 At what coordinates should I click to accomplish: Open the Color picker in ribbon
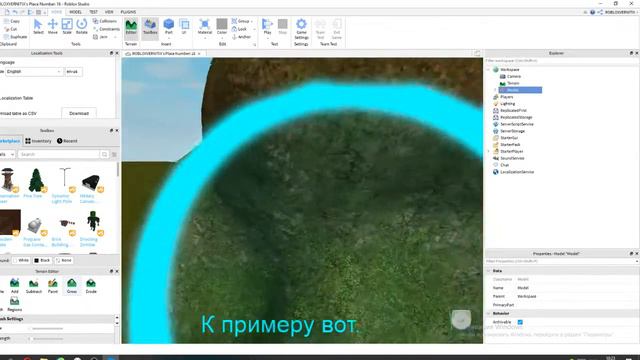(222, 28)
